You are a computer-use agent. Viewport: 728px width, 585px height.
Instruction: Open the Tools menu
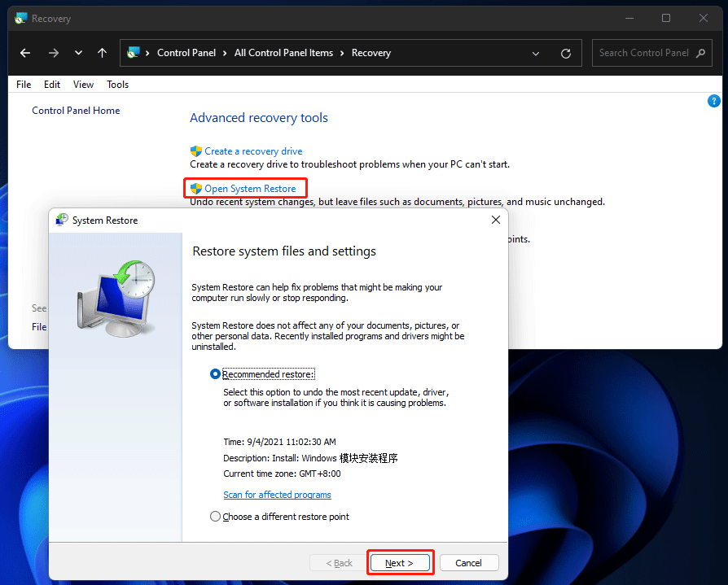click(117, 84)
